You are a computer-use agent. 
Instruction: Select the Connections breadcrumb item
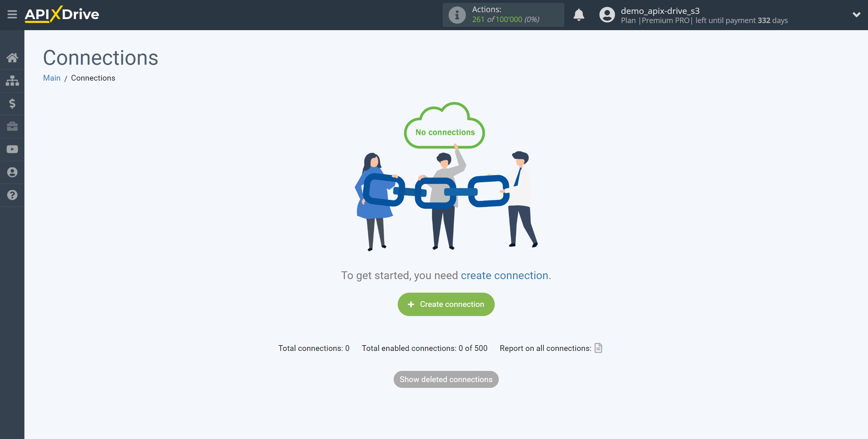click(93, 78)
